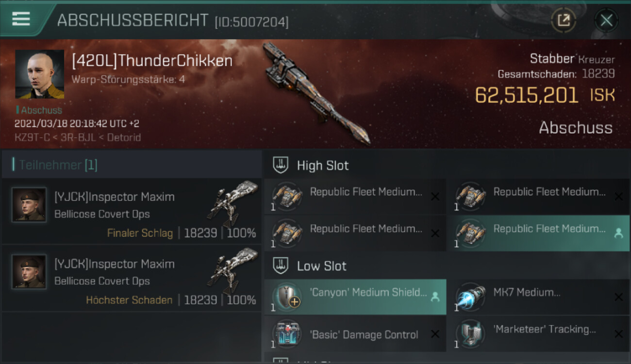Click the Stabber ship image

(316, 93)
